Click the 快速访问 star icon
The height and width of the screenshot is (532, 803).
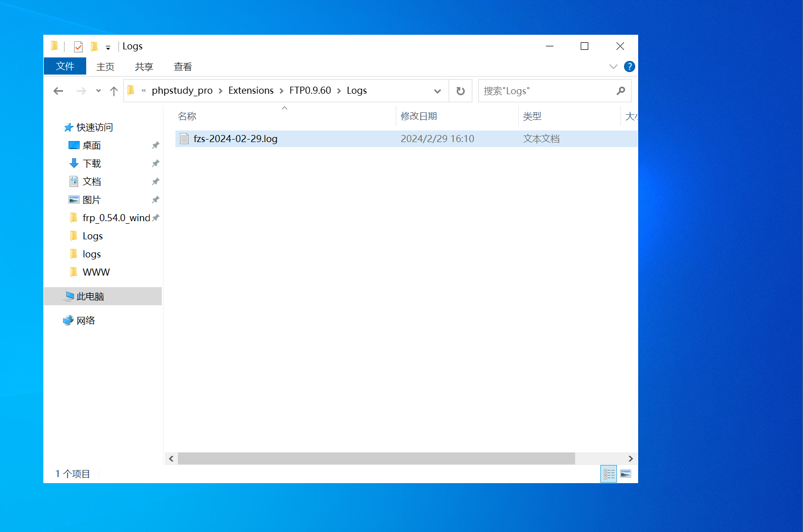click(69, 127)
